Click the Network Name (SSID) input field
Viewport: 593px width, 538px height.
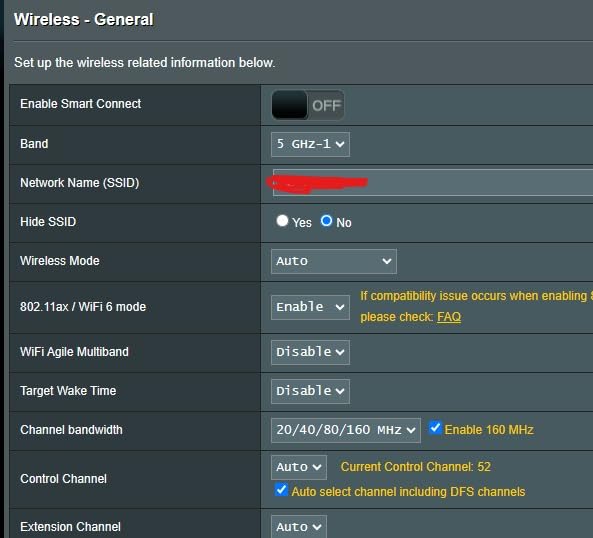pos(433,183)
